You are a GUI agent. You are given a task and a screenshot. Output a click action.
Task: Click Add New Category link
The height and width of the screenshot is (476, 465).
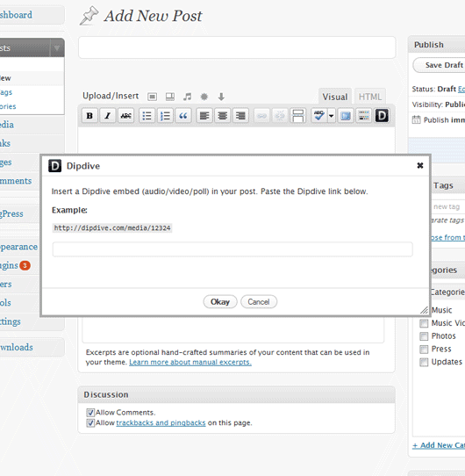(439, 445)
